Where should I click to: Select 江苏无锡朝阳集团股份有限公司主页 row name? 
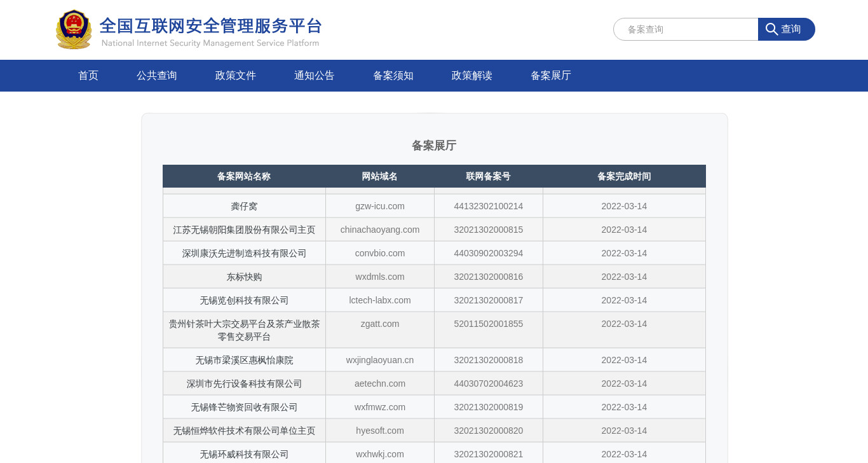[244, 230]
